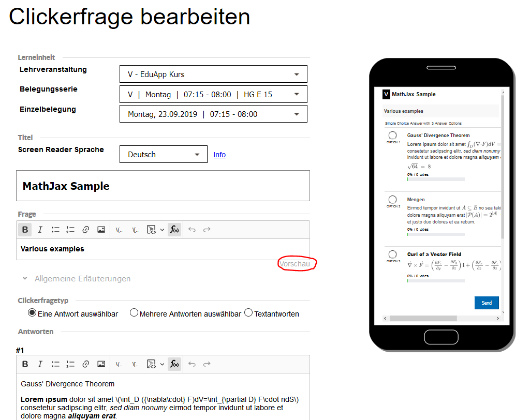Click the vote progress bar under Mengen option
This screenshot has width=530, height=420.
(x=436, y=234)
